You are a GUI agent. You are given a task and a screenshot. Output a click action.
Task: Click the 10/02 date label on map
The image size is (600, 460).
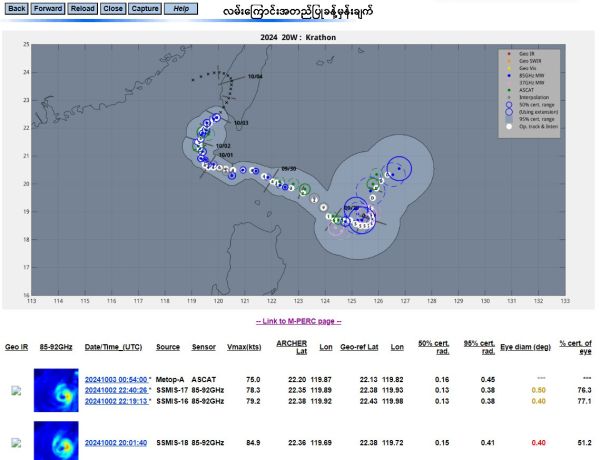tap(223, 146)
